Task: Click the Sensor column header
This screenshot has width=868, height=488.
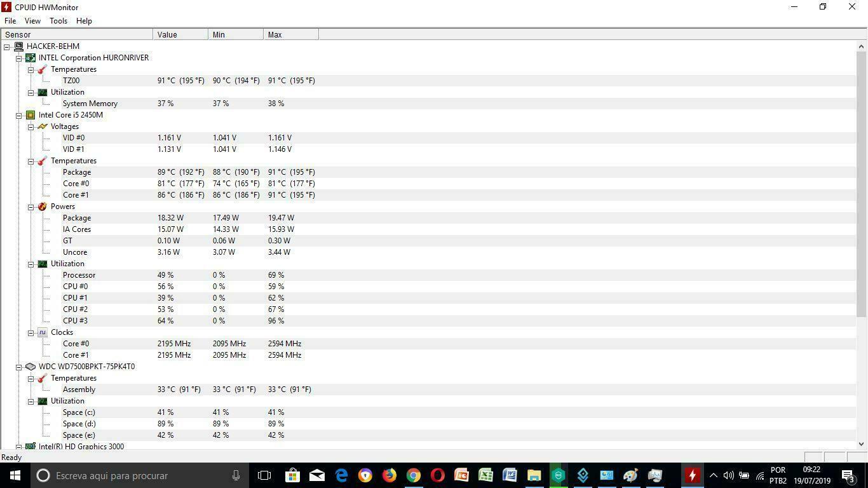Action: [x=77, y=34]
